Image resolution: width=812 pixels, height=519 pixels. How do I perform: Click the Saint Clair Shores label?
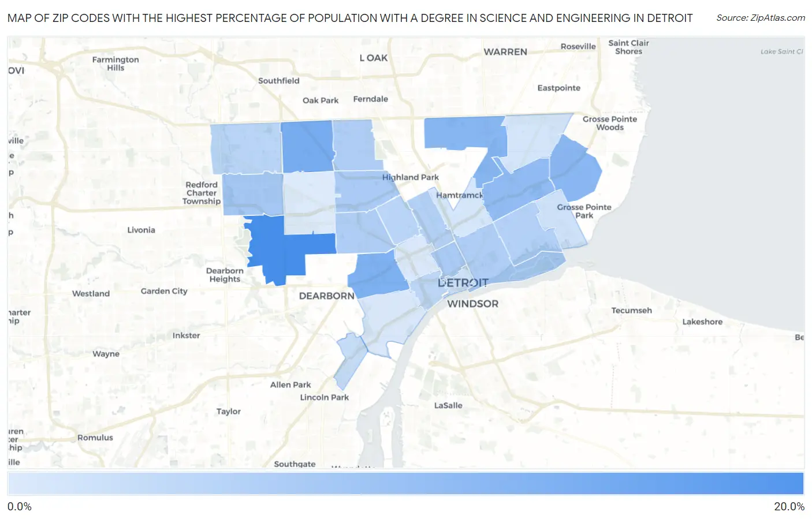[629, 47]
